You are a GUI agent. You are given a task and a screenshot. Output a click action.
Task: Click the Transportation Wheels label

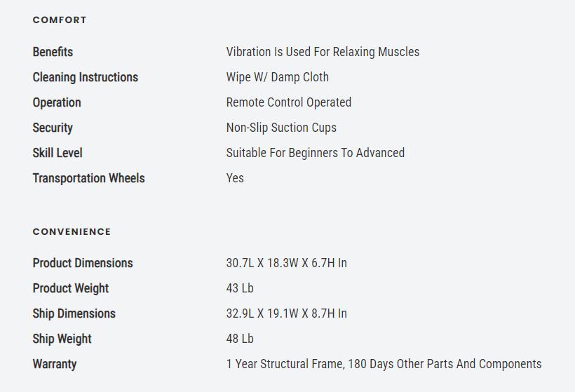88,178
